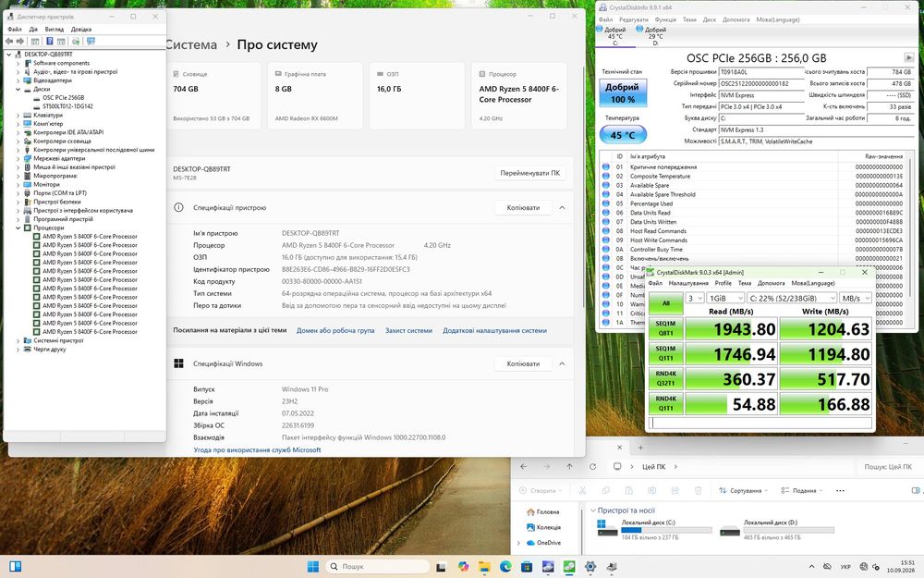
Task: Click the Система breadcrumb in Settings
Action: (x=191, y=44)
